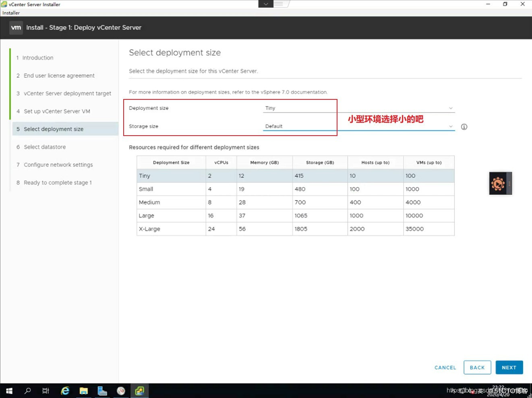Click the round clock-like taskbar icon
Image resolution: width=532 pixels, height=398 pixels.
(121, 391)
